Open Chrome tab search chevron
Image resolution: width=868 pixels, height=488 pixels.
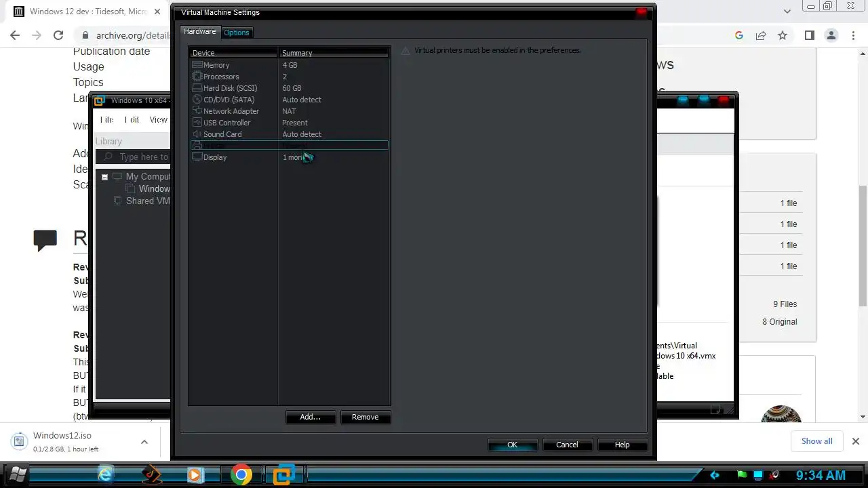[x=787, y=11]
